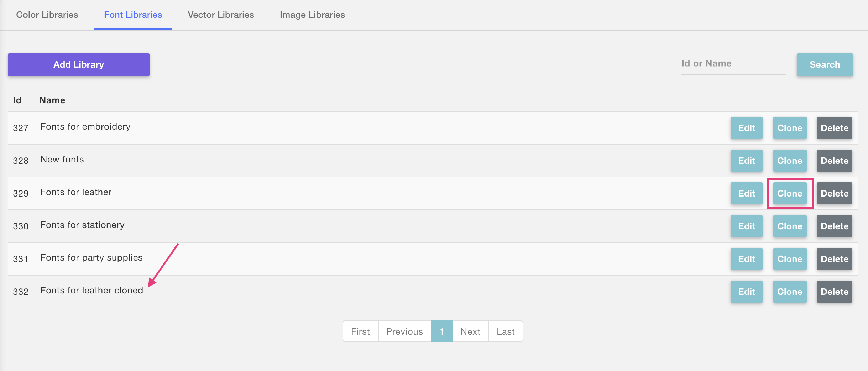Clone the Fonts for leather library
The height and width of the screenshot is (371, 868).
(790, 193)
